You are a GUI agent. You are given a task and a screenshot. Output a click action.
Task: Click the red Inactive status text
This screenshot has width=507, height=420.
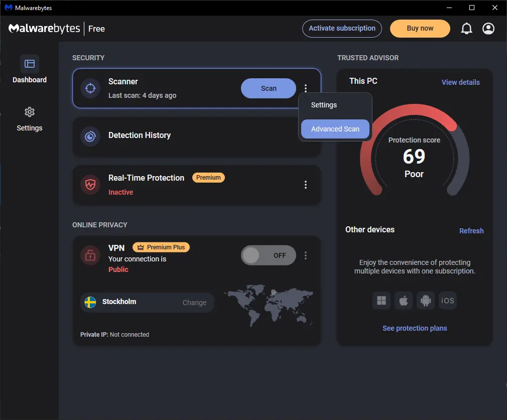click(120, 192)
